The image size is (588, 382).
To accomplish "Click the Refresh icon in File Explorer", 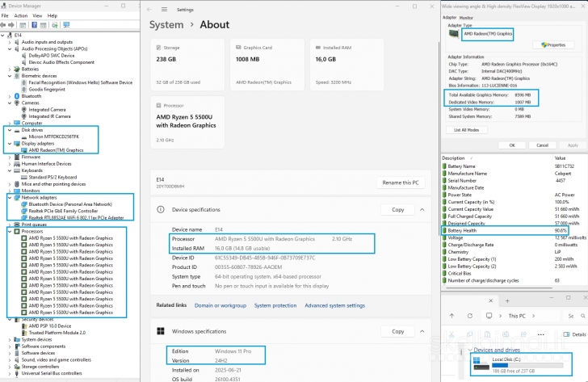I will point(470,316).
